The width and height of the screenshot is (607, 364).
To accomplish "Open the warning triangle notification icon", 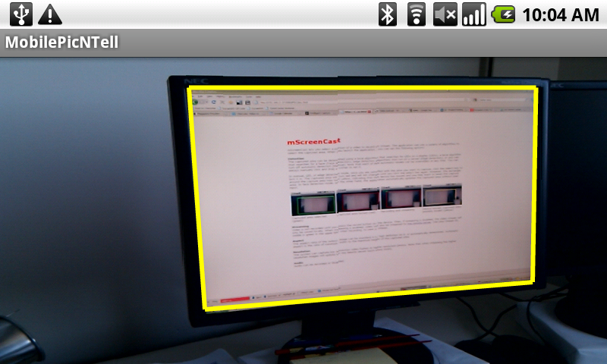I will pyautogui.click(x=50, y=15).
